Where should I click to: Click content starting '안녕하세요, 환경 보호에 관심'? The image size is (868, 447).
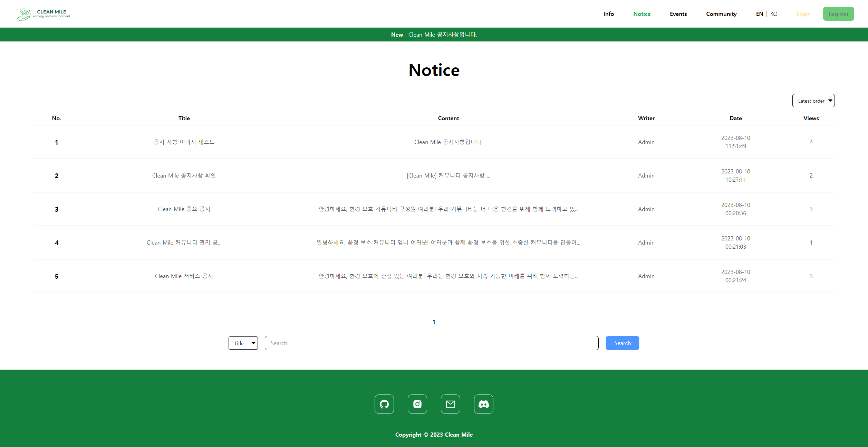449,276
